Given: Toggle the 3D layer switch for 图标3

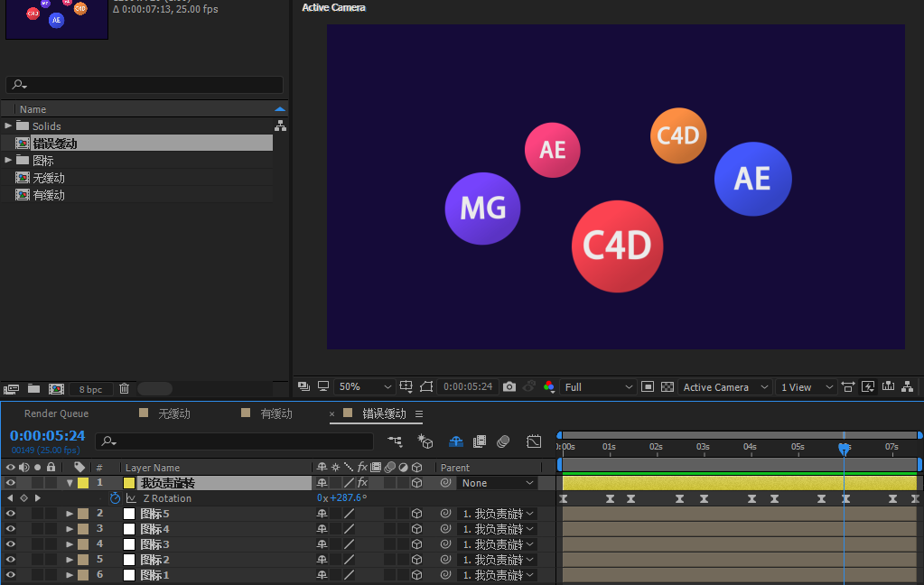Looking at the screenshot, I should point(416,544).
